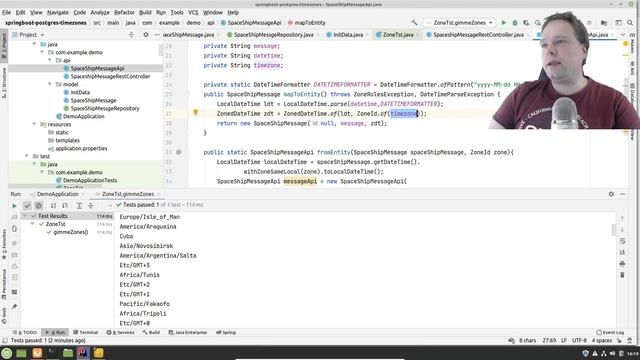Rerun tests in Run panel
The width and height of the screenshot is (640, 360).
click(14, 206)
